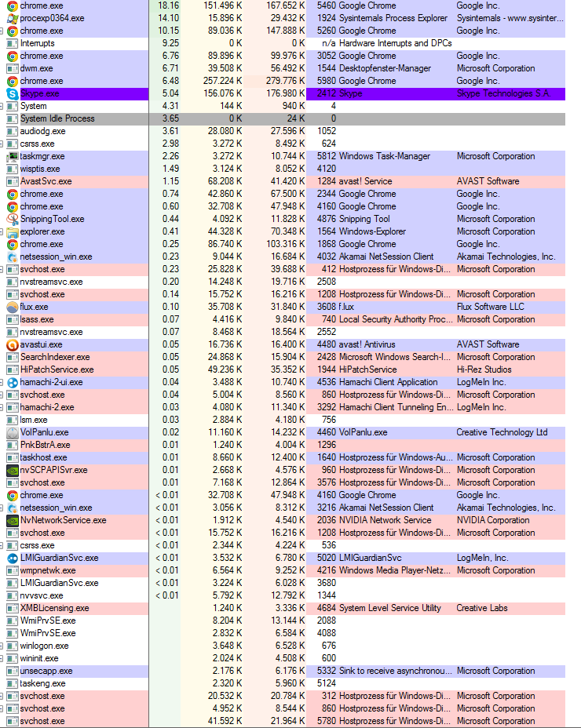The width and height of the screenshot is (581, 728).
Task: Click 'Sink to receive asynchronou...' description
Action: point(396,671)
